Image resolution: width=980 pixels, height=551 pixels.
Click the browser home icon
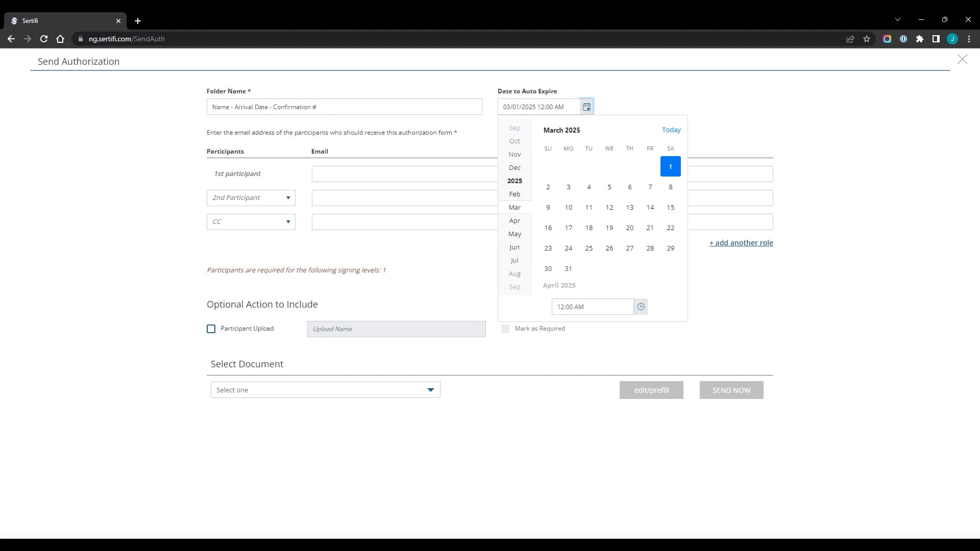point(60,39)
